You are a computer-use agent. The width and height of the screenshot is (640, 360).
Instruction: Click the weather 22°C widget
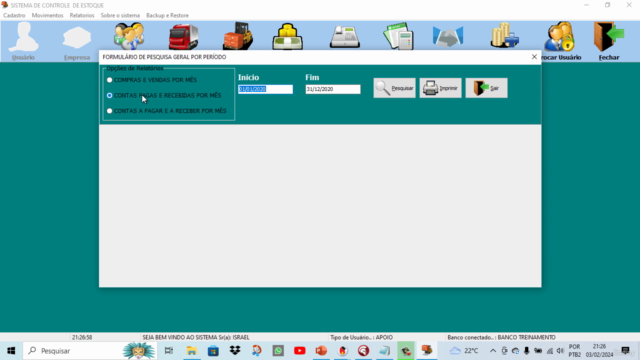pos(464,351)
